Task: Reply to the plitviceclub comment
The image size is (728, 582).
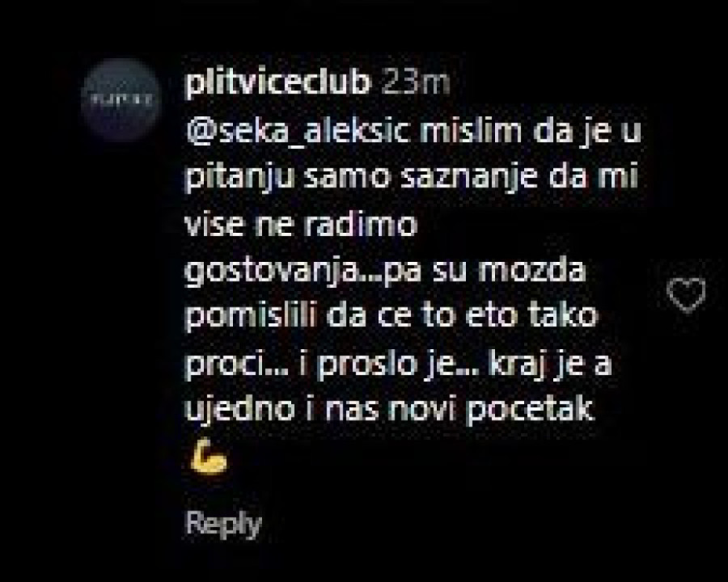Action: (x=223, y=525)
